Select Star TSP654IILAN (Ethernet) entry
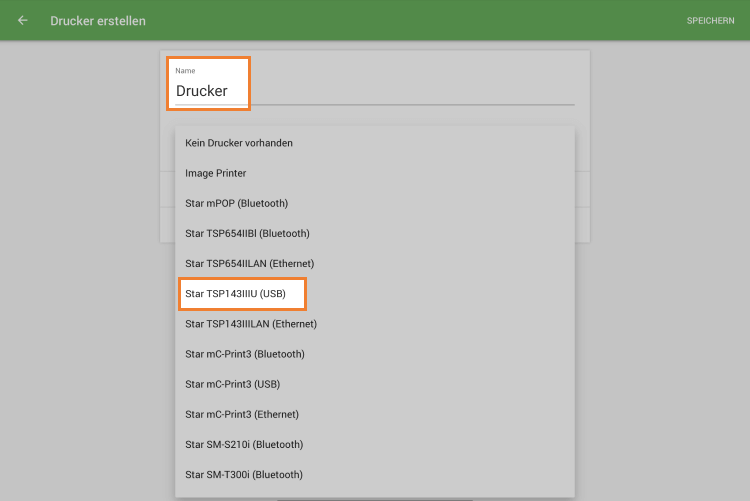The width and height of the screenshot is (750, 501). 250,263
